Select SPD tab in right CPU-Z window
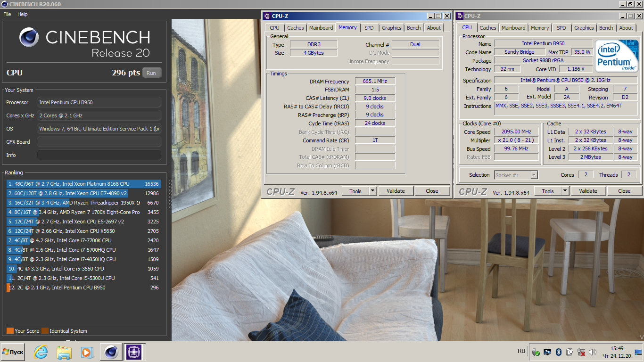 [x=561, y=28]
